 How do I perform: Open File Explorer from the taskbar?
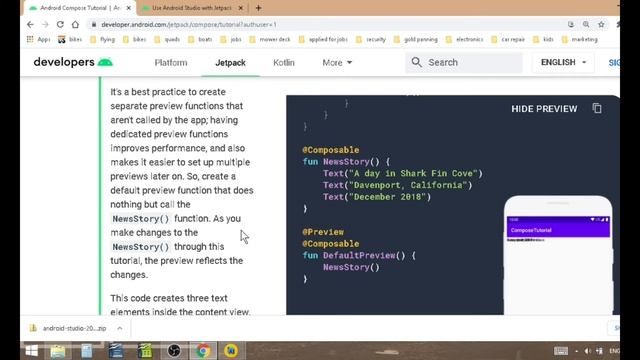click(58, 351)
